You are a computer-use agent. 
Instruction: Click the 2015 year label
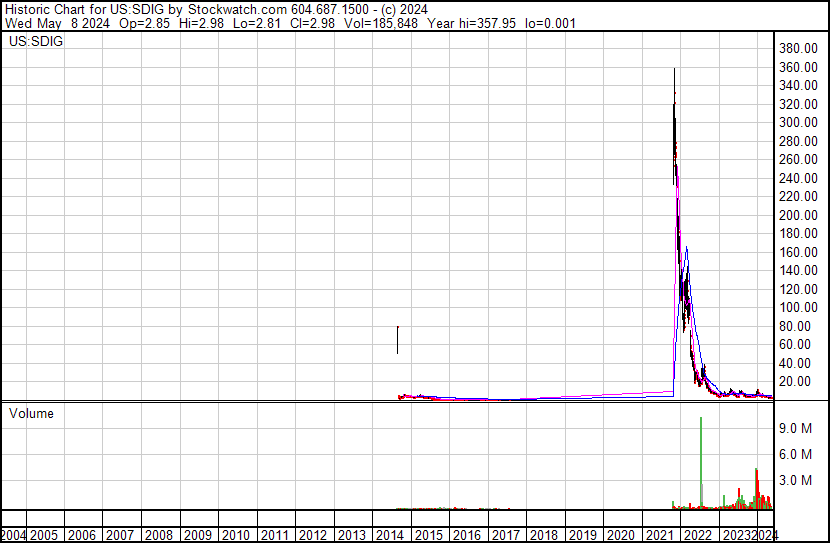pos(429,535)
